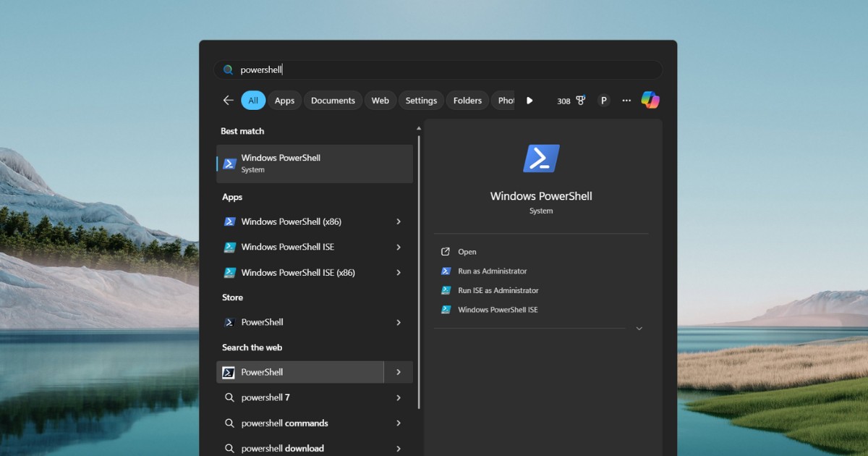This screenshot has width=868, height=456.
Task: Open the three-dots more options menu
Action: (626, 101)
